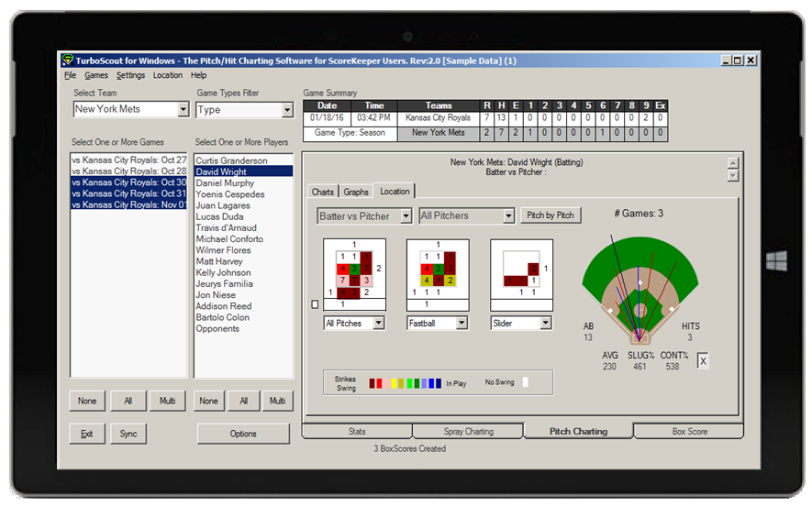The height and width of the screenshot is (507, 812).
Task: Select game vs Kansas City Royals: Nov 01
Action: (128, 204)
